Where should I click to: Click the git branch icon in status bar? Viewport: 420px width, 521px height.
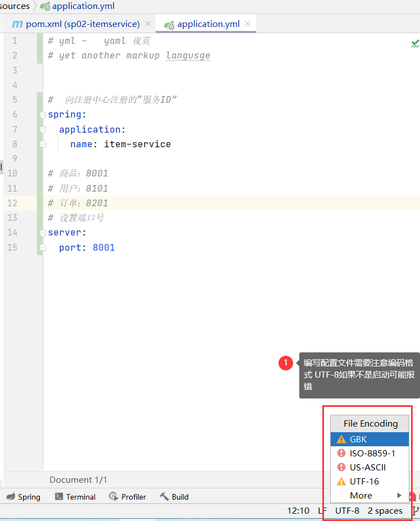(x=416, y=511)
